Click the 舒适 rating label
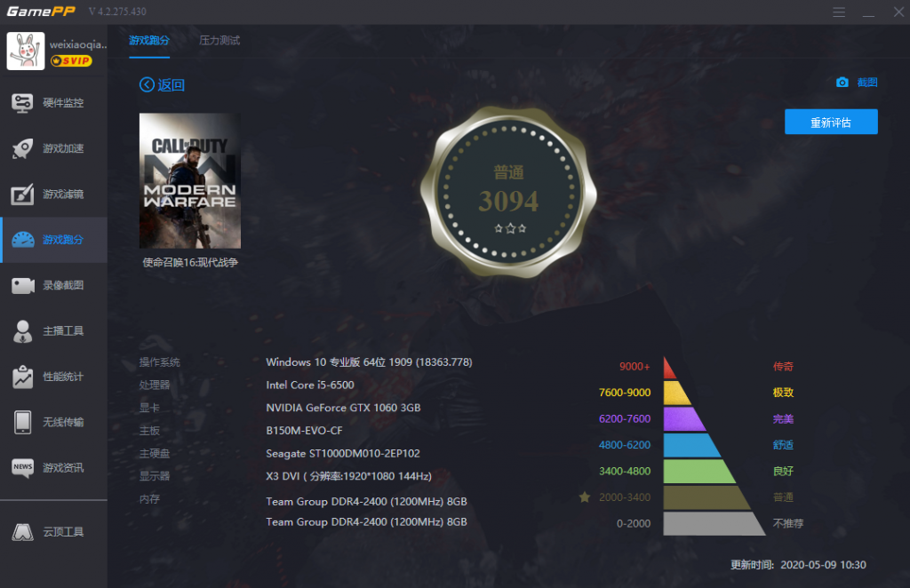The width and height of the screenshot is (910, 588). (783, 445)
